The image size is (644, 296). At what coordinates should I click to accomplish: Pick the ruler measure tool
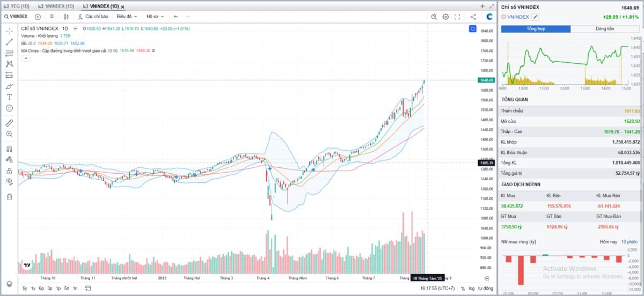coord(9,123)
